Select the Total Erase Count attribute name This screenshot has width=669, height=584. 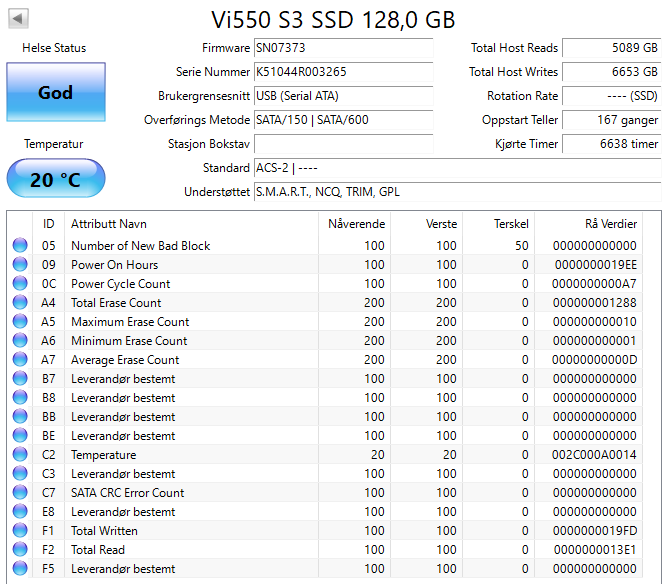(x=116, y=303)
